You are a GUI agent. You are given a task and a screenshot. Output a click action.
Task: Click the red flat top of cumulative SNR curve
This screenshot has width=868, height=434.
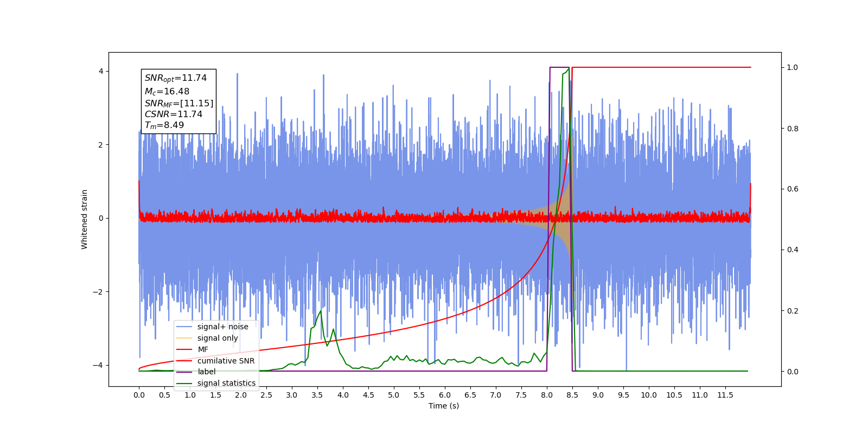point(662,67)
